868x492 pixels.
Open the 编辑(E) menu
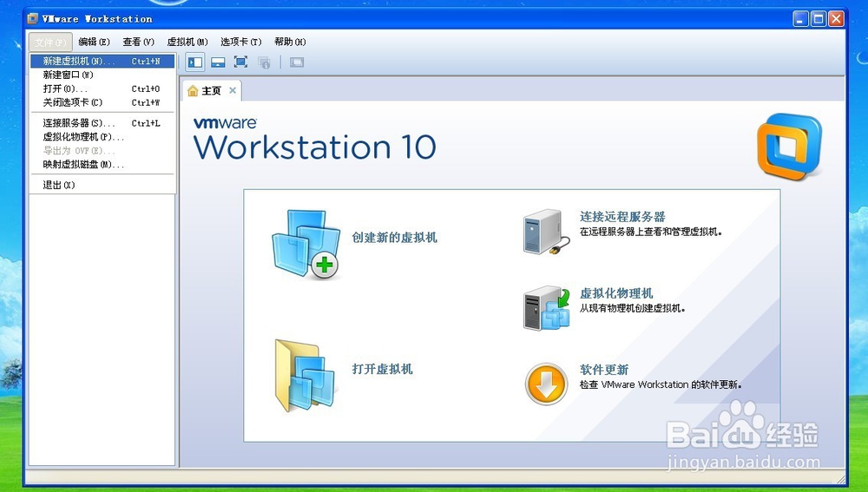pos(94,42)
